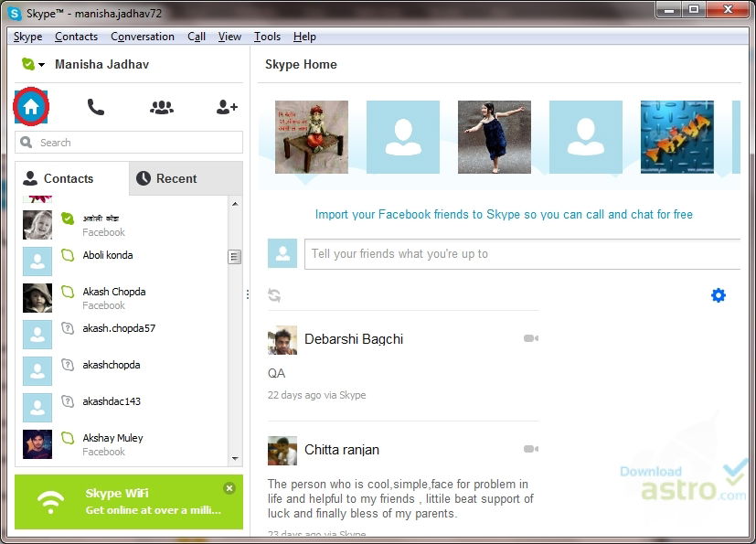
Task: Click the search magnifier icon
Action: pos(26,143)
